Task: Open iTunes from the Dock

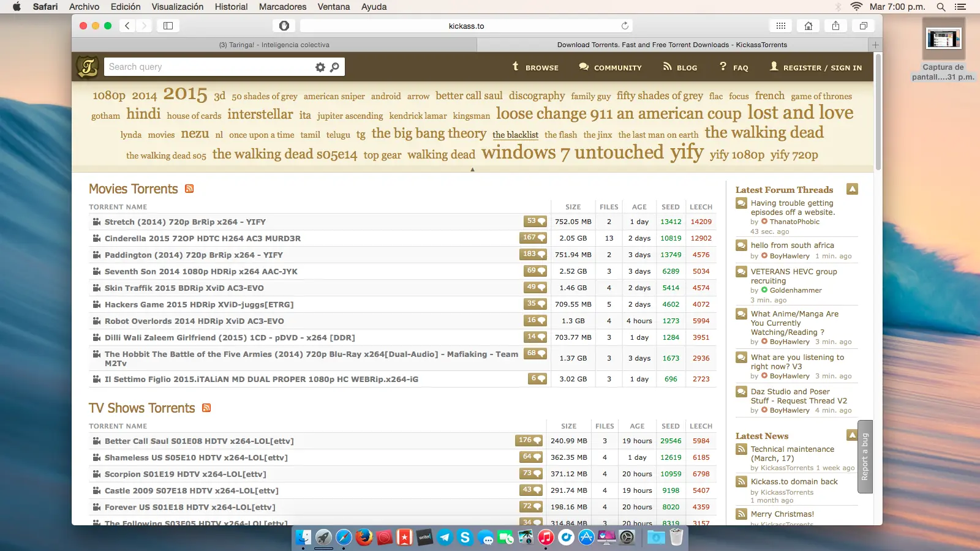Action: coord(546,538)
